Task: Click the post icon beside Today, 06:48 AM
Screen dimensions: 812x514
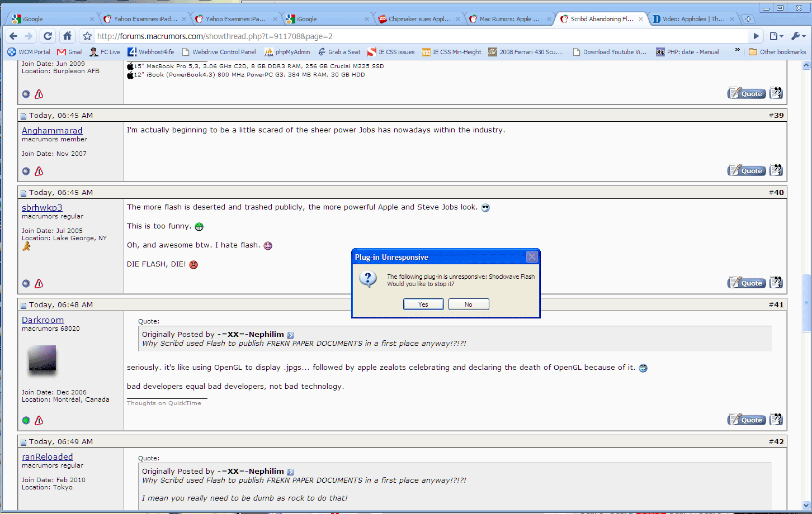Action: click(x=23, y=306)
